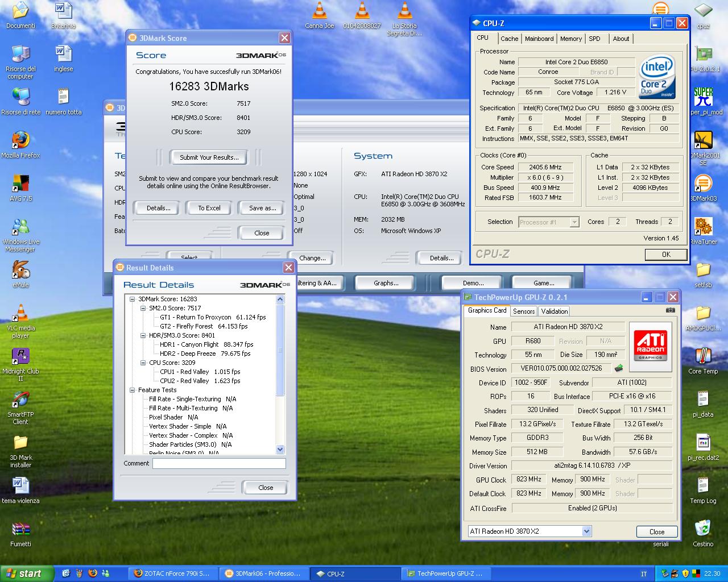Click Submit Your Results button

tap(209, 157)
